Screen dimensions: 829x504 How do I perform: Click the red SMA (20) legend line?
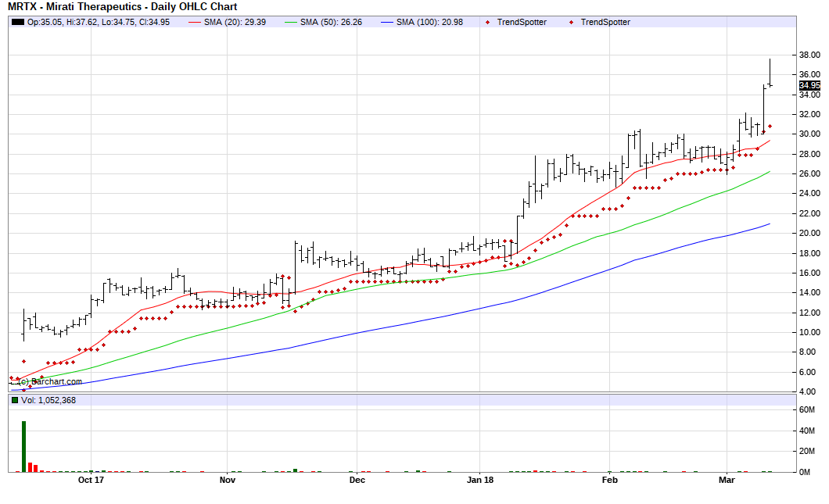(x=195, y=22)
